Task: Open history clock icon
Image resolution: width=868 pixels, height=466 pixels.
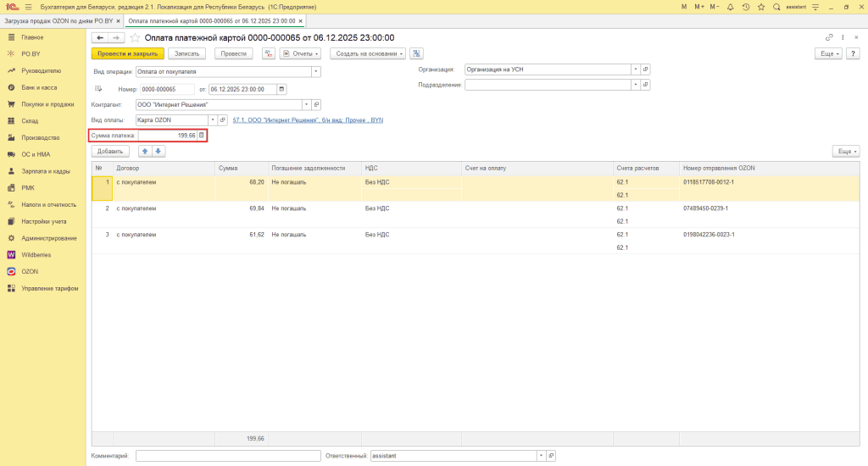Action: pyautogui.click(x=746, y=7)
